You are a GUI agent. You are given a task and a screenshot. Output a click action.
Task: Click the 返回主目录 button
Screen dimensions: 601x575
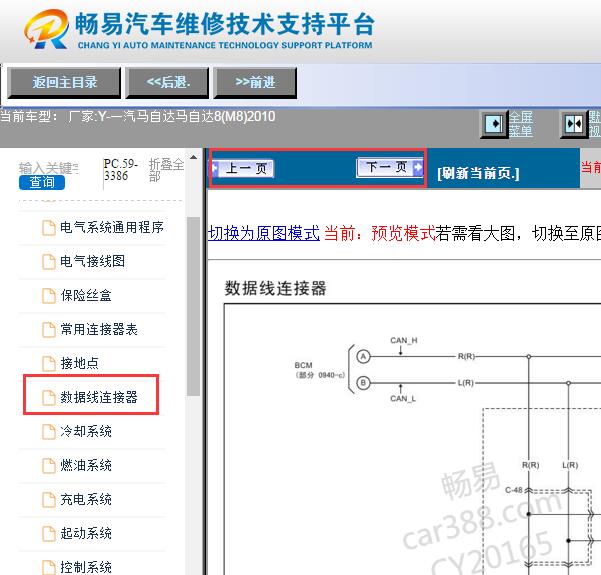[x=64, y=82]
